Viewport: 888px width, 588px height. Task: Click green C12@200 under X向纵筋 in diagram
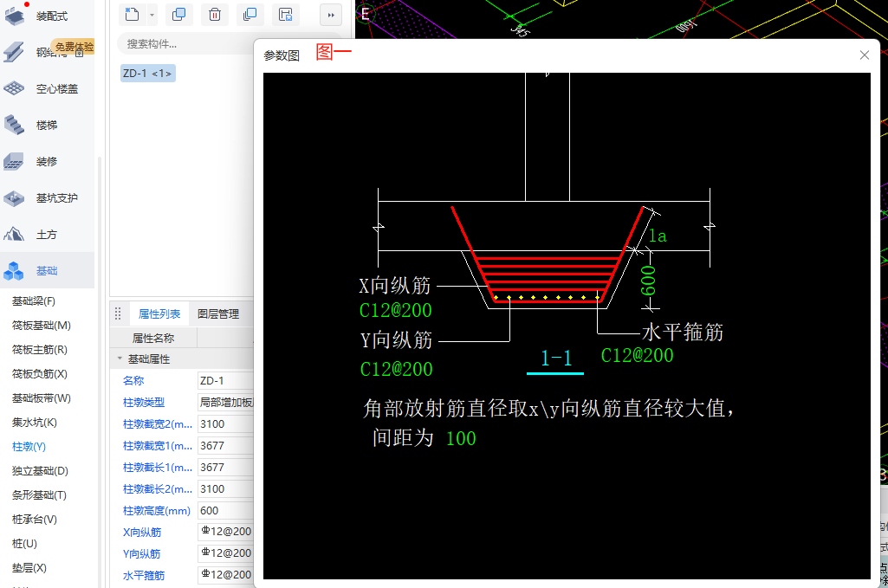(395, 310)
